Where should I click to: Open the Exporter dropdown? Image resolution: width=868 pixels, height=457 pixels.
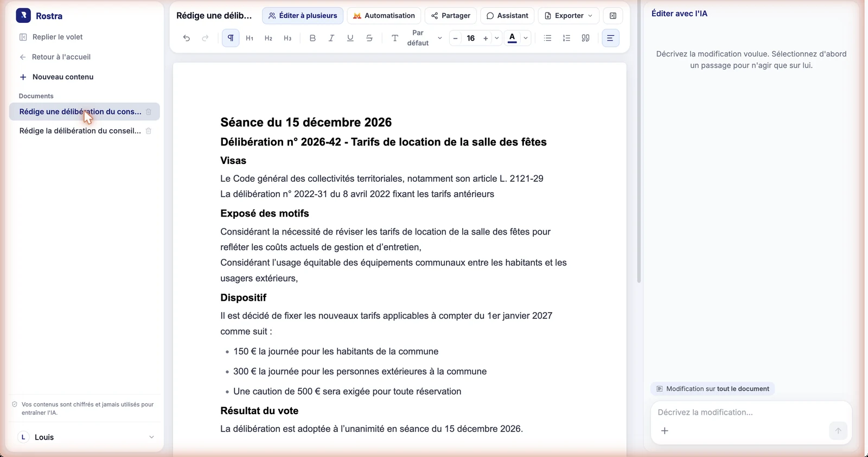coord(569,16)
